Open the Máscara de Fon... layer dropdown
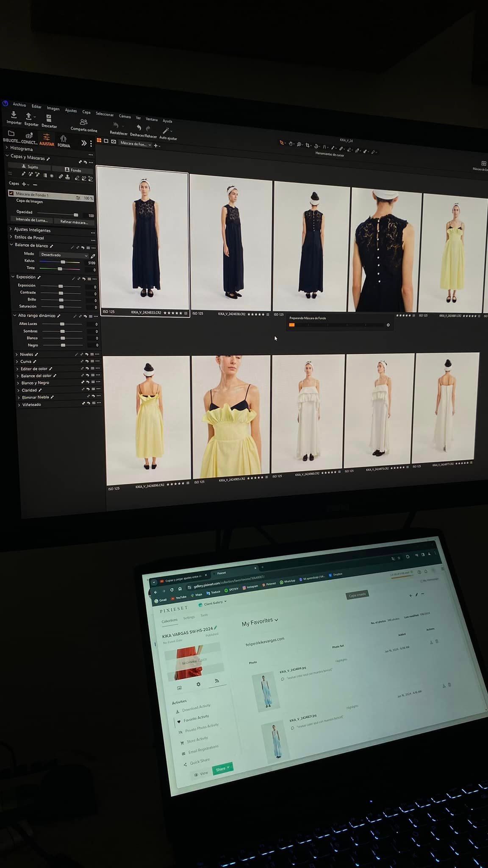488x868 pixels. (135, 144)
